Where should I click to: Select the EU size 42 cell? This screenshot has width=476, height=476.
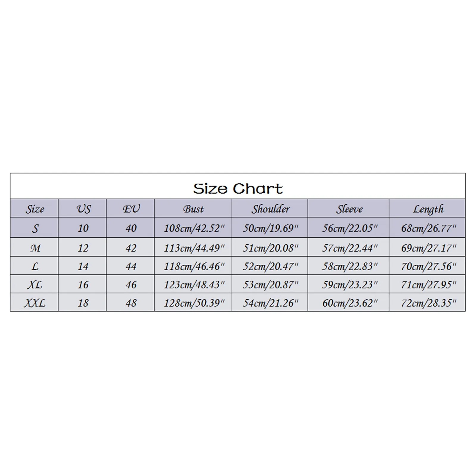(x=131, y=248)
